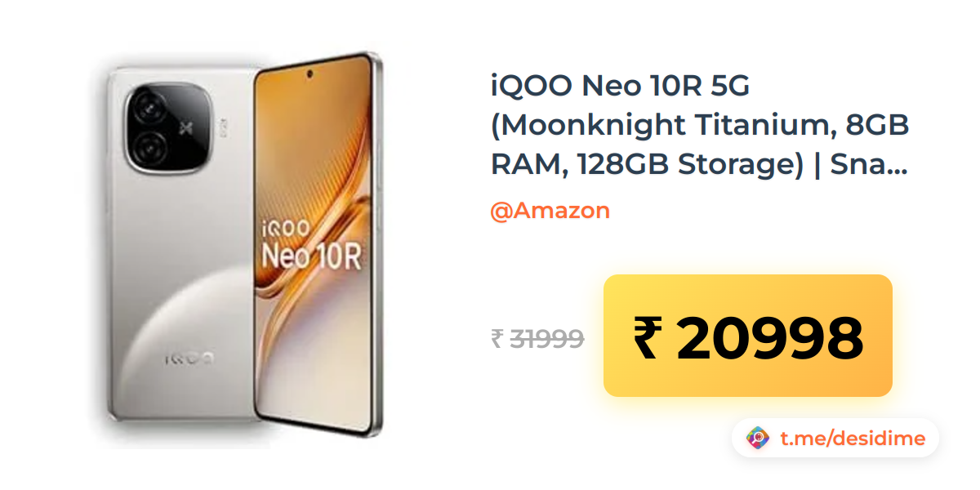Image resolution: width=980 pixels, height=490 pixels.
Task: Click the front punch-hole selfie camera
Action: click(x=312, y=76)
